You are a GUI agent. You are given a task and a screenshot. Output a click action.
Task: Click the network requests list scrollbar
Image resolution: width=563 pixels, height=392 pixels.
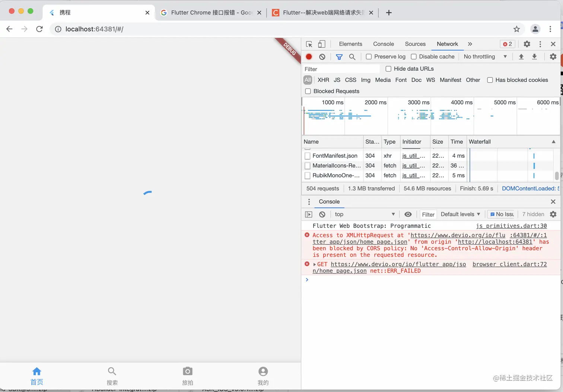pyautogui.click(x=557, y=175)
